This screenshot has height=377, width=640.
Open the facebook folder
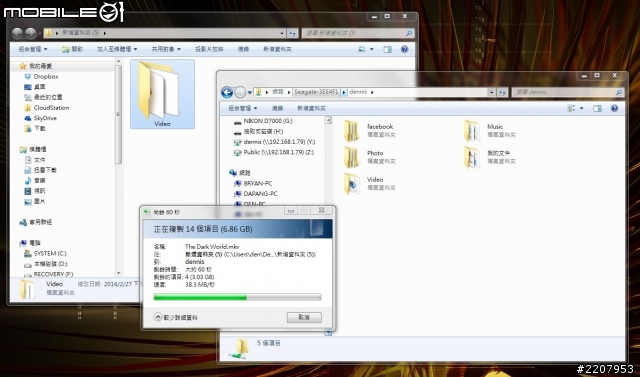coord(369,130)
